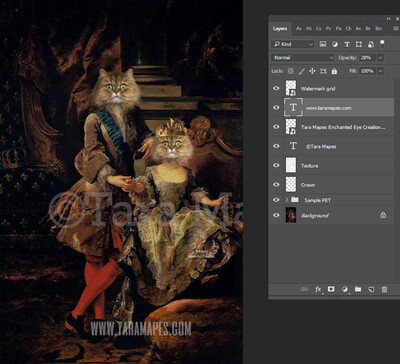This screenshot has width=400, height=364.
Task: Toggle layer filtering on/off switch
Action: (382, 43)
